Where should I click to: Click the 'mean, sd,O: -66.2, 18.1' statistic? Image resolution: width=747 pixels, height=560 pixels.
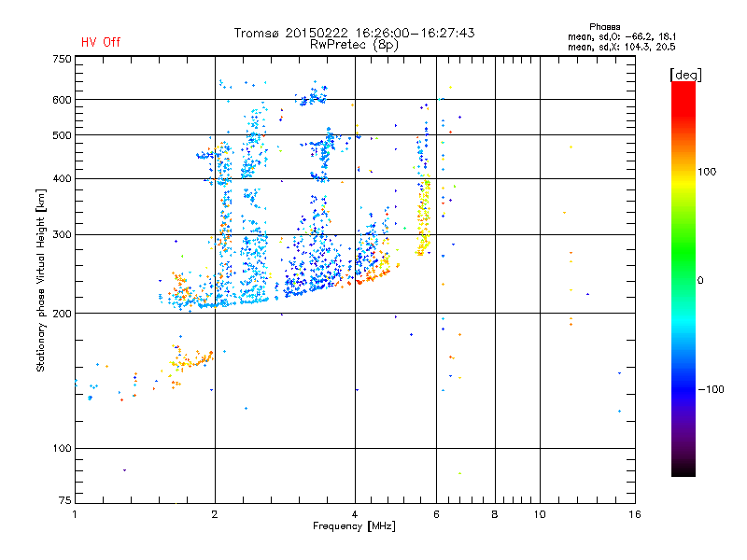coord(622,36)
